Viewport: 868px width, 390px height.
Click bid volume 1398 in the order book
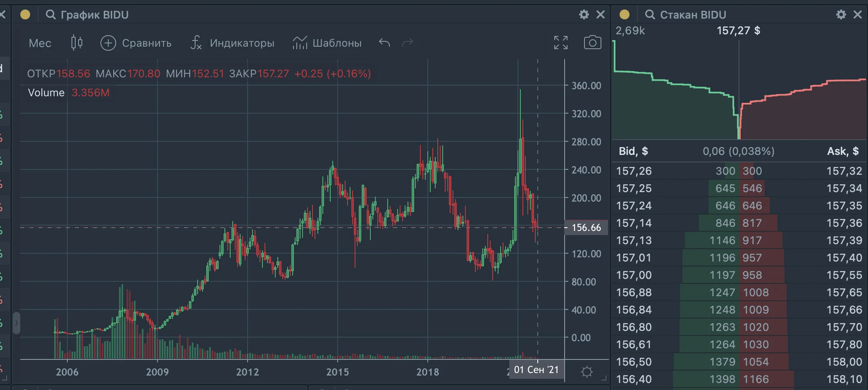[723, 379]
